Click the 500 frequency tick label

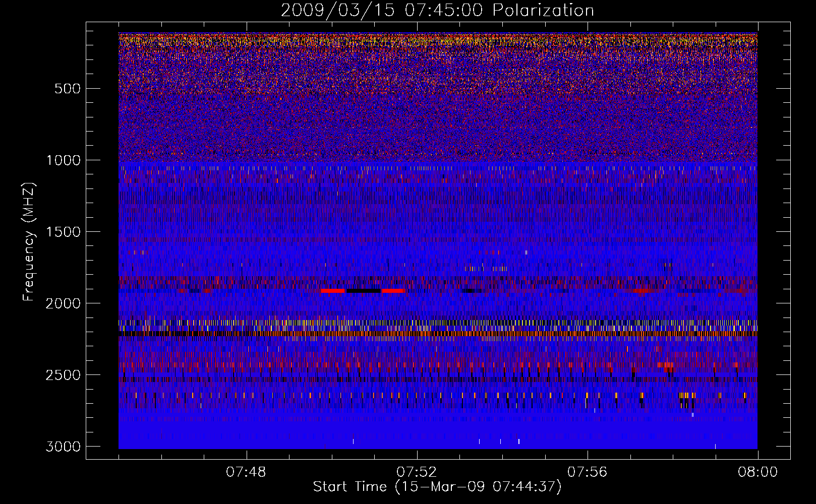point(67,89)
